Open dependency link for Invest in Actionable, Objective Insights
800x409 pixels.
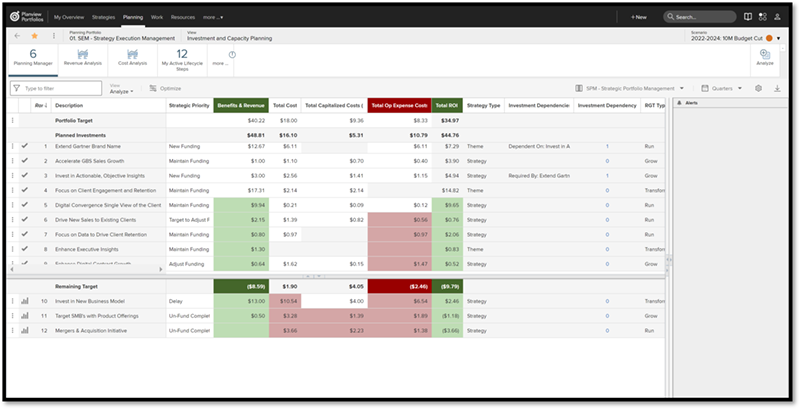[x=607, y=176]
